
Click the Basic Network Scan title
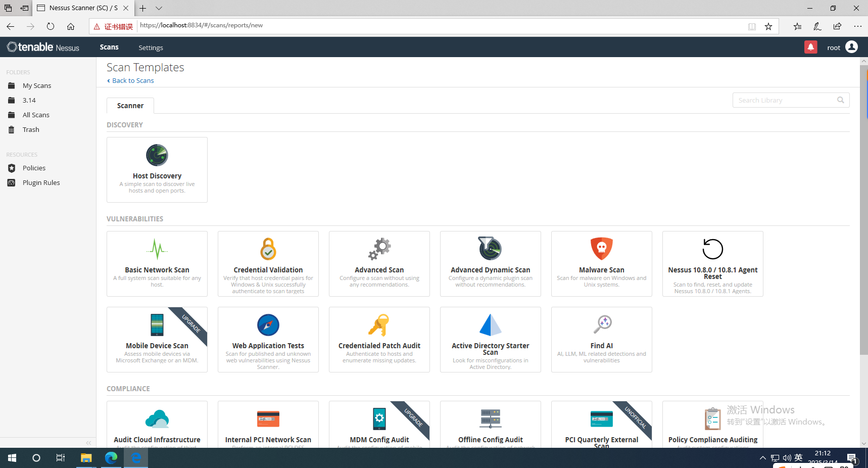(157, 270)
